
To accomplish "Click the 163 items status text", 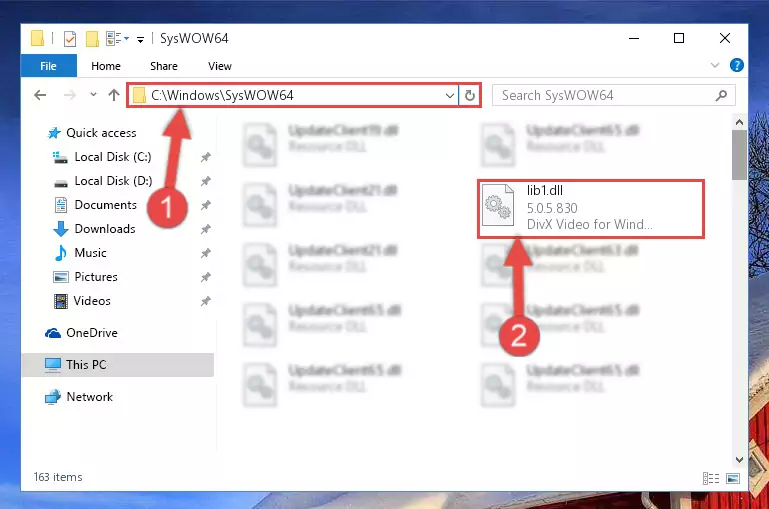I will tap(58, 477).
